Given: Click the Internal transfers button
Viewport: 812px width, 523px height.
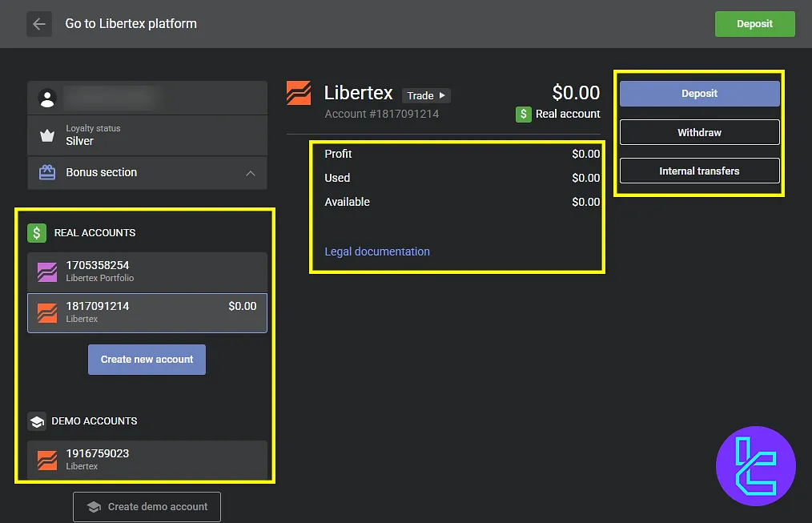Looking at the screenshot, I should coord(700,171).
